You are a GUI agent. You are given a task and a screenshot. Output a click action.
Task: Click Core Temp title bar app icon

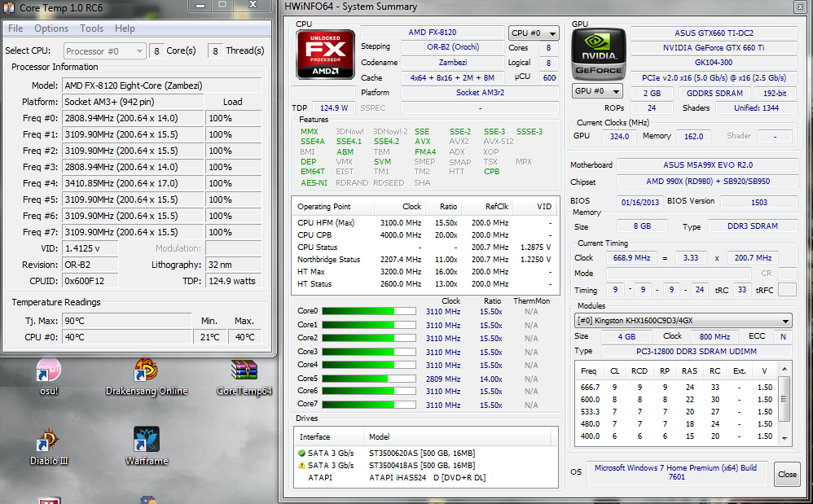(9, 8)
